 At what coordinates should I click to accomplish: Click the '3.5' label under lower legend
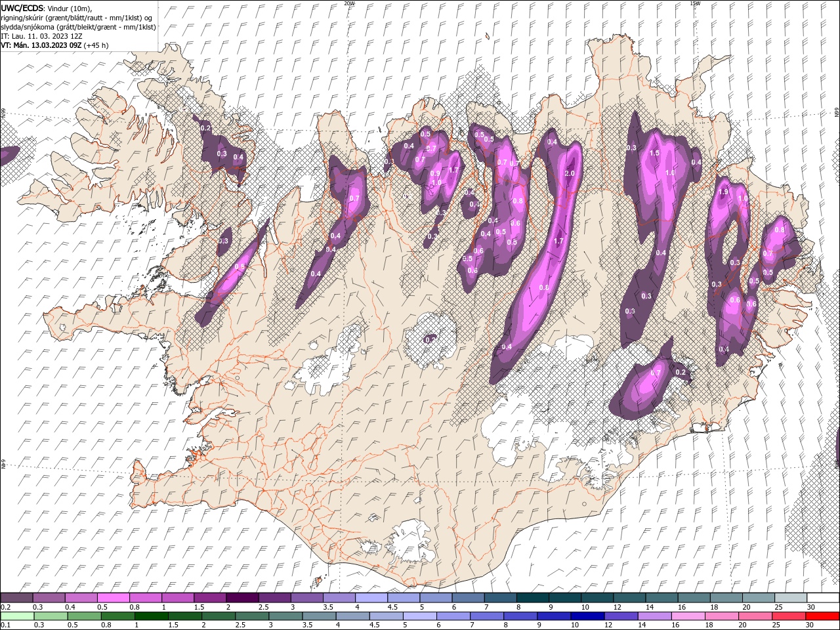point(307,625)
